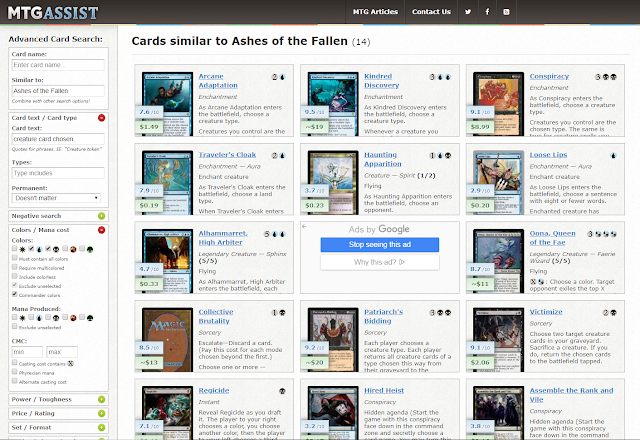Click black mana symbol under Mana Produced
The height and width of the screenshot is (440, 640).
tap(56, 318)
